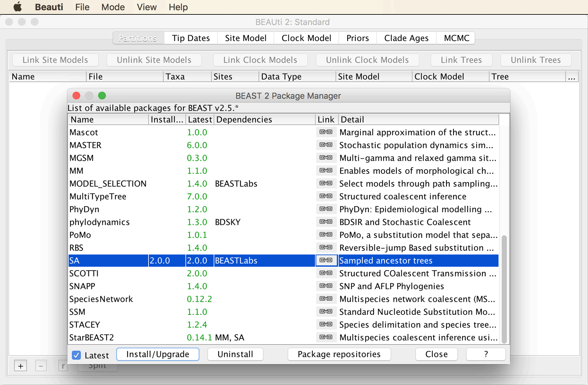588x385 pixels.
Task: Open the File menu
Action: (82, 7)
